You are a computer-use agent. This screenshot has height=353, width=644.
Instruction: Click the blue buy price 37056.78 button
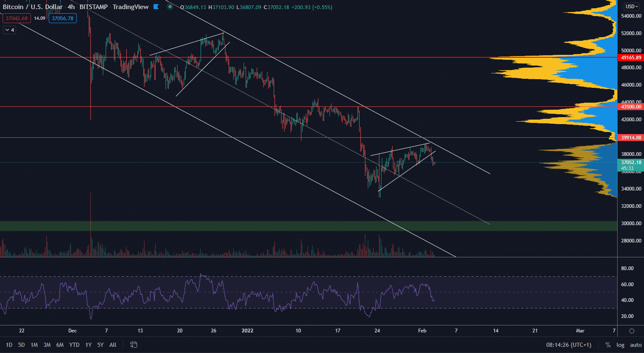tap(62, 18)
